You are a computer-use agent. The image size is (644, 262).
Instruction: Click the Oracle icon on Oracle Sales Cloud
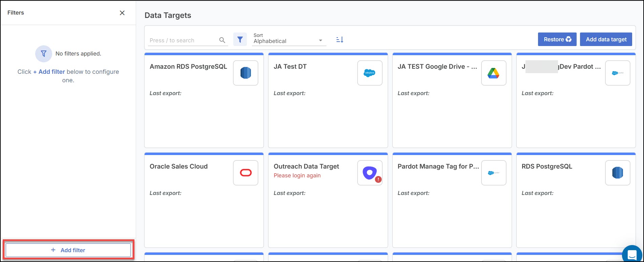(245, 173)
